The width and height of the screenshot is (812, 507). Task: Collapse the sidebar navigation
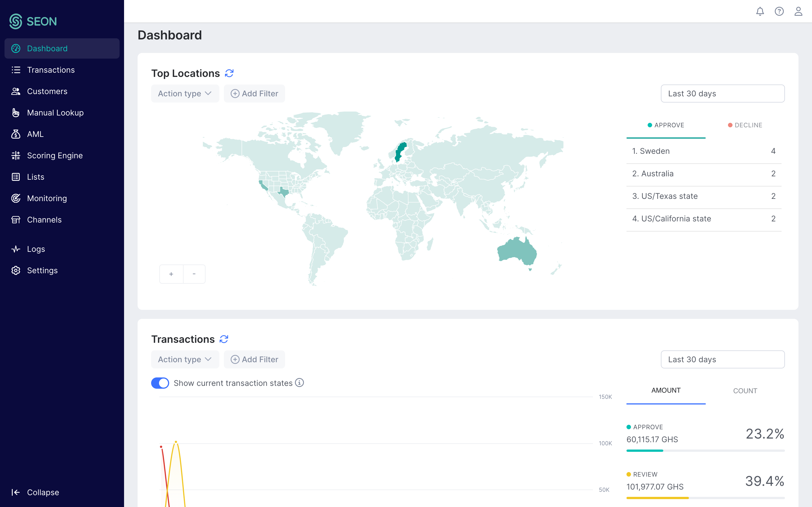pyautogui.click(x=35, y=492)
